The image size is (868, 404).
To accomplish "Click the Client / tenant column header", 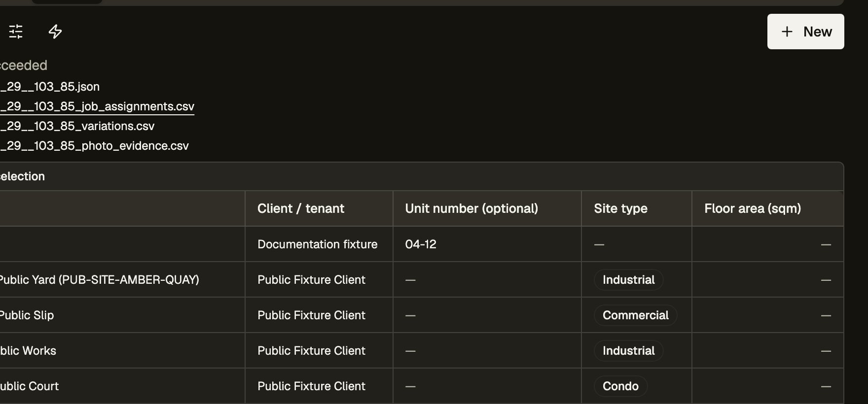I will tap(319, 208).
